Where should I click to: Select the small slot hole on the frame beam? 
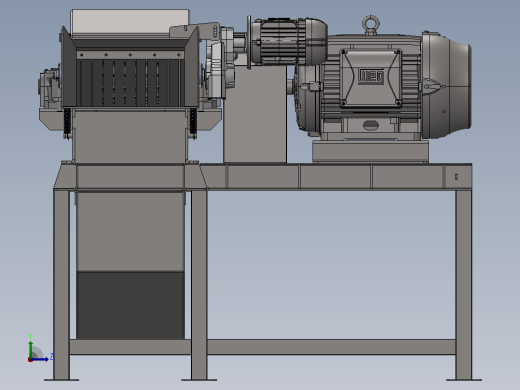click(456, 177)
